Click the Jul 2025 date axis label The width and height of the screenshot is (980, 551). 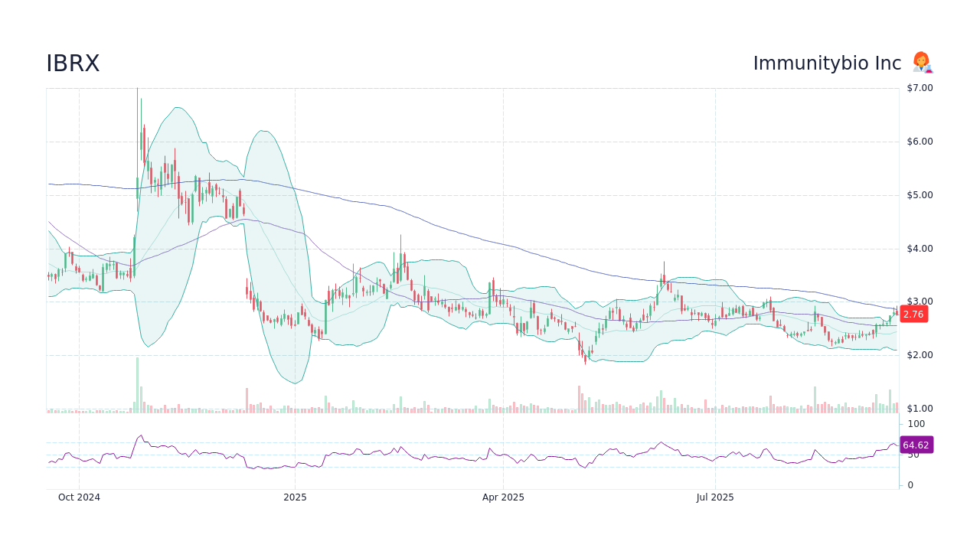[715, 497]
